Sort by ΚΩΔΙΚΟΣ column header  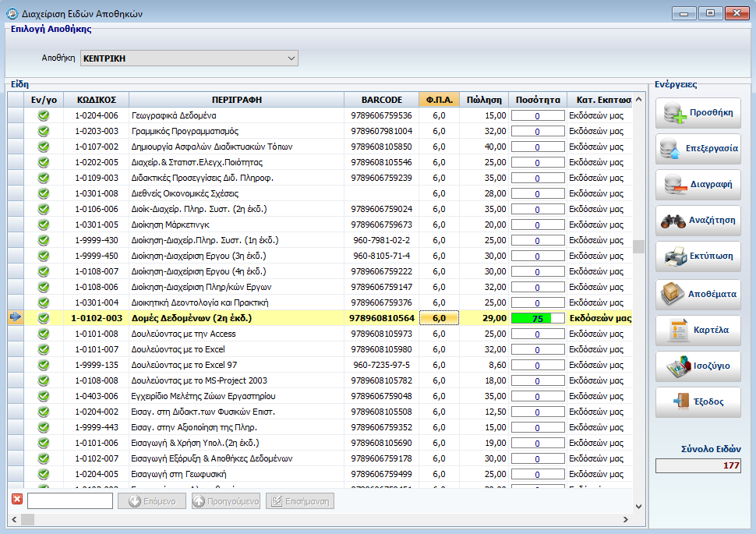(x=97, y=100)
